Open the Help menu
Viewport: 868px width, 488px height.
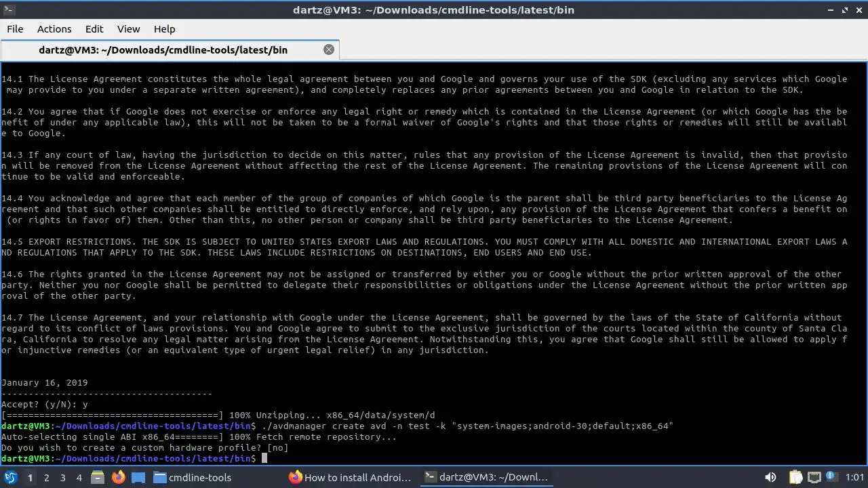[x=165, y=29]
